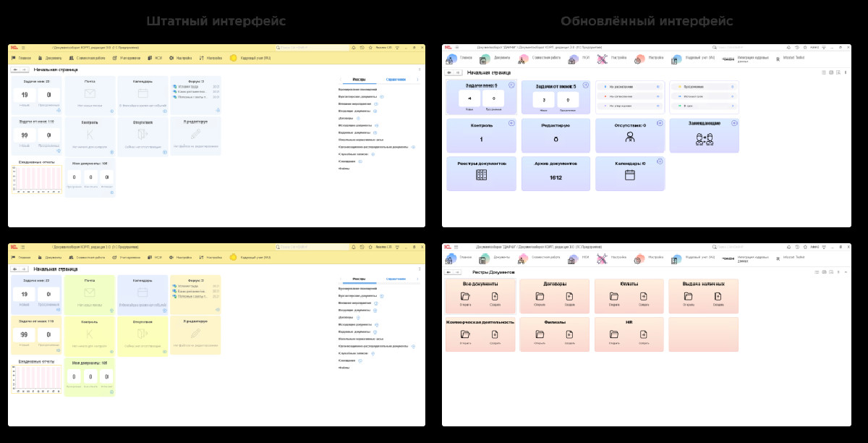Screen dimensions: 868x443
Task: Open Почта card in standard window with pale-blue cards
Action: point(90,96)
